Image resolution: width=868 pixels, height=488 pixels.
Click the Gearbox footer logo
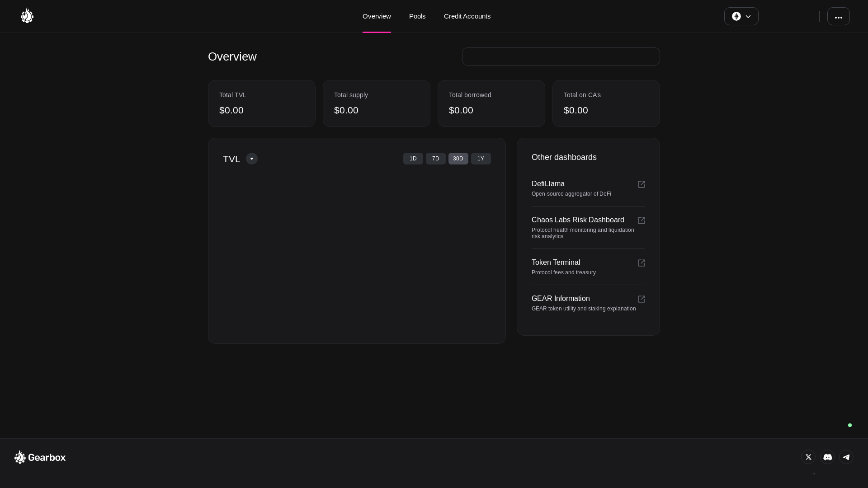pos(40,457)
